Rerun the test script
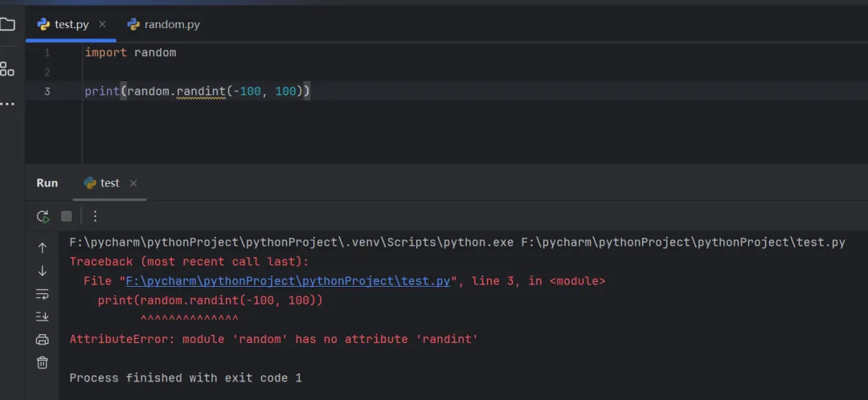This screenshot has width=868, height=400. pos(43,216)
